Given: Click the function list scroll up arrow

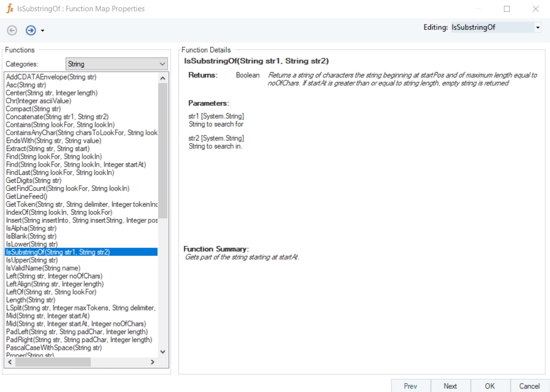Looking at the screenshot, I should (162, 78).
